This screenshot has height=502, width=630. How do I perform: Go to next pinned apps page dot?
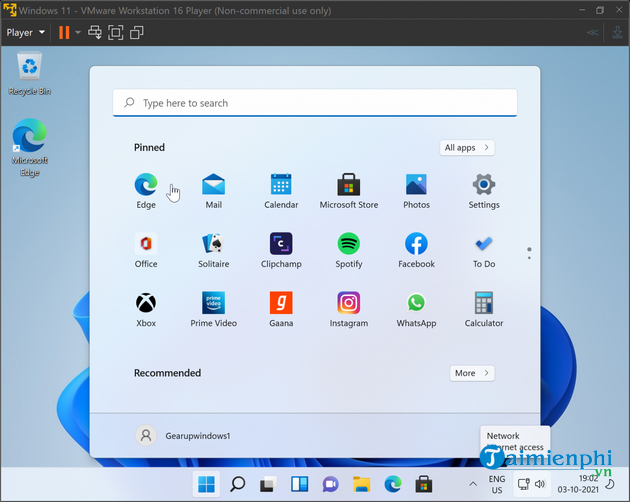(529, 258)
